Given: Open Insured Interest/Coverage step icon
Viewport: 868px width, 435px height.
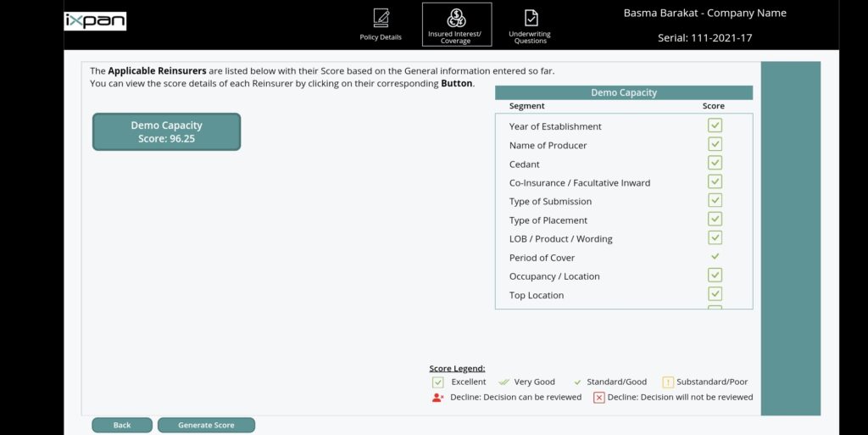Looking at the screenshot, I should pos(456,18).
